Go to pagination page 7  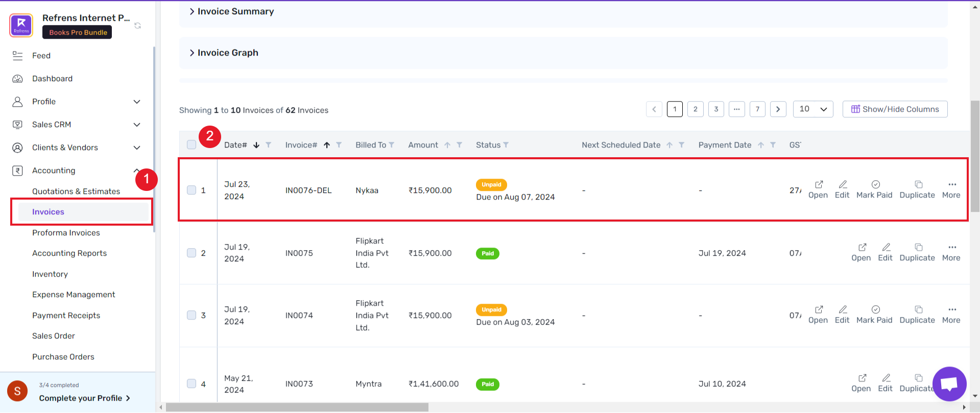coord(757,109)
